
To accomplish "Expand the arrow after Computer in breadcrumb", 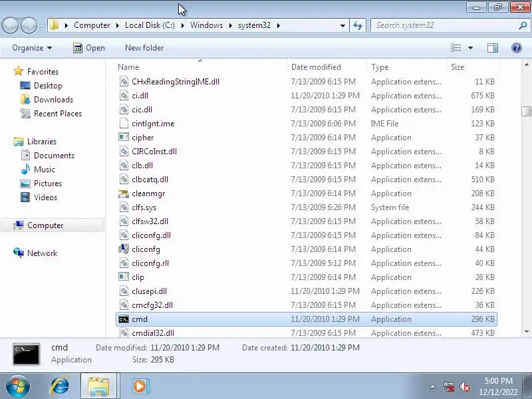I will click(x=117, y=25).
